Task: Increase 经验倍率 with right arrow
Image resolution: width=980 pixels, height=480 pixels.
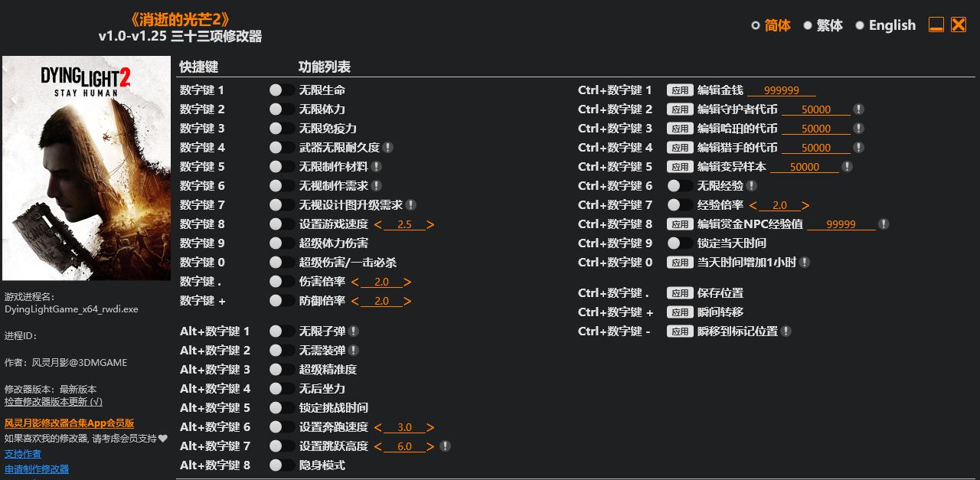Action: point(806,206)
